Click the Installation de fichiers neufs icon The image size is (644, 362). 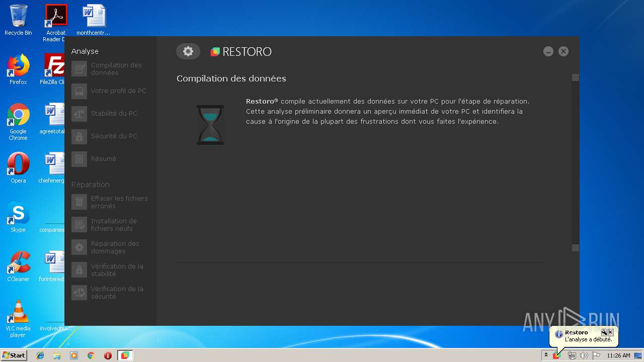point(79,225)
